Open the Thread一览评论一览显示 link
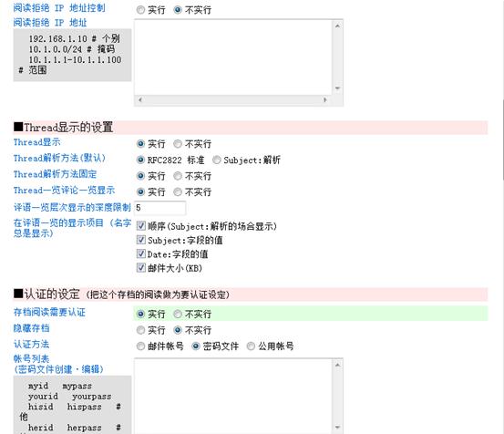Viewport: 504px width, 434px height. point(64,191)
